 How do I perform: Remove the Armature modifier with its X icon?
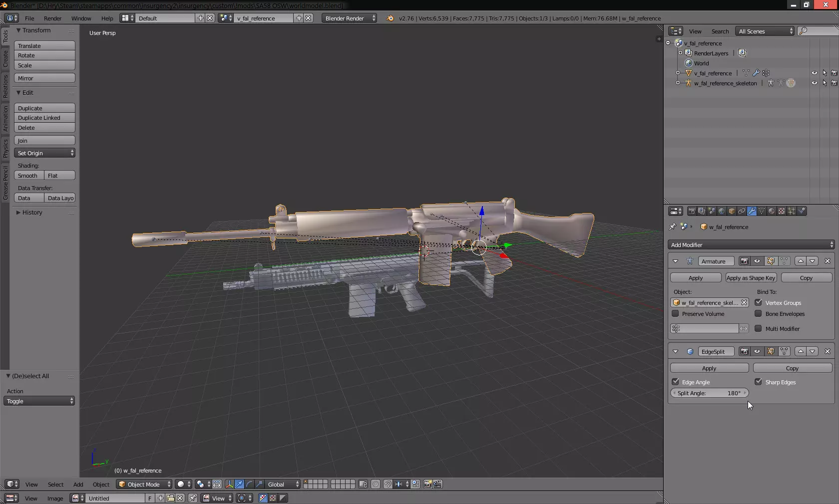click(x=827, y=261)
